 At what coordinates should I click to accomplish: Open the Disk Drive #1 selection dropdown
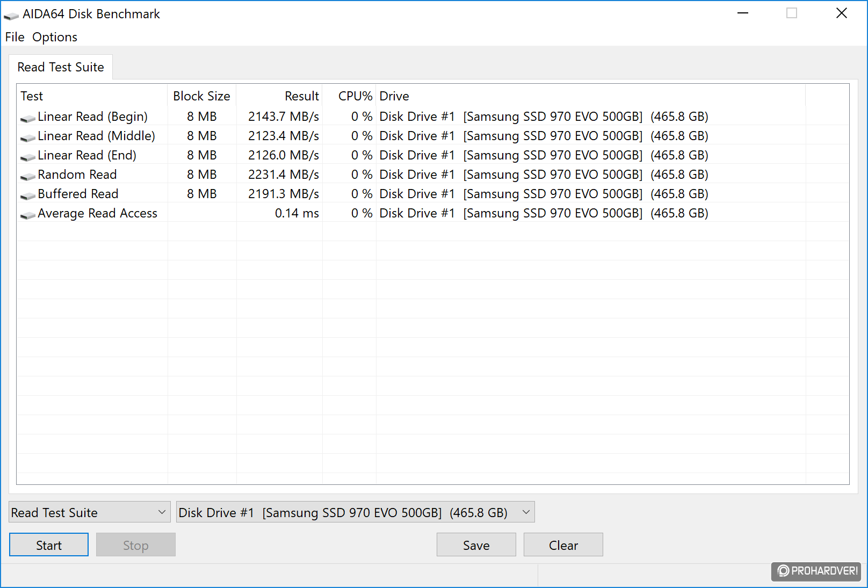point(355,512)
